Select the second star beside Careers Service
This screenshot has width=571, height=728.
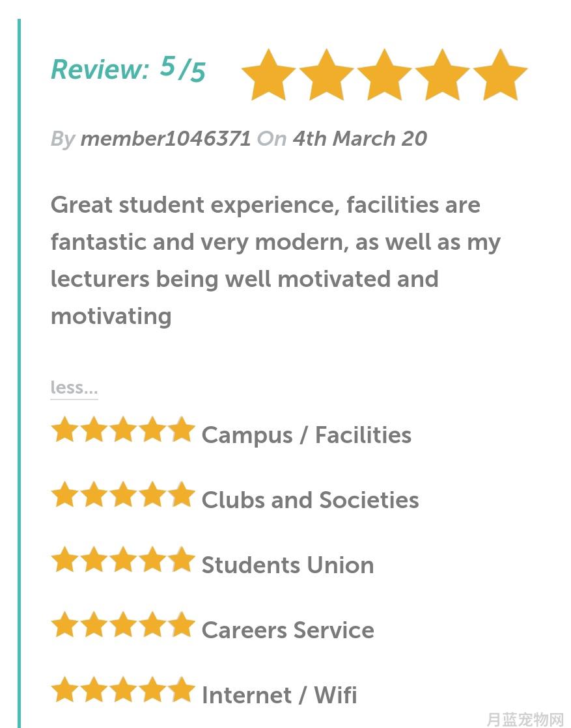94,625
